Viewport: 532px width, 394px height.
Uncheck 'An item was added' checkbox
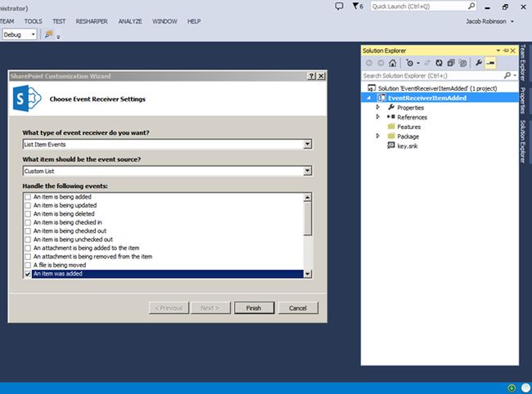click(28, 274)
